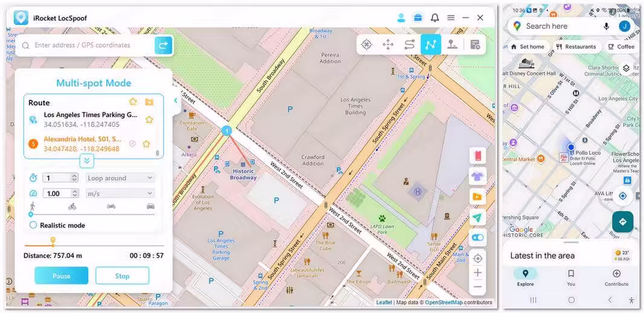Switch to Contribute tab in Google Maps

tap(616, 278)
